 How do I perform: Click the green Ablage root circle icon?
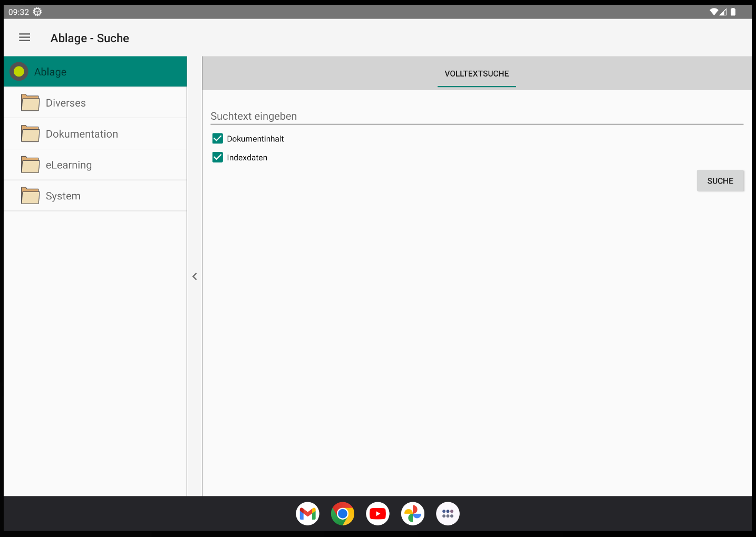[x=19, y=72]
